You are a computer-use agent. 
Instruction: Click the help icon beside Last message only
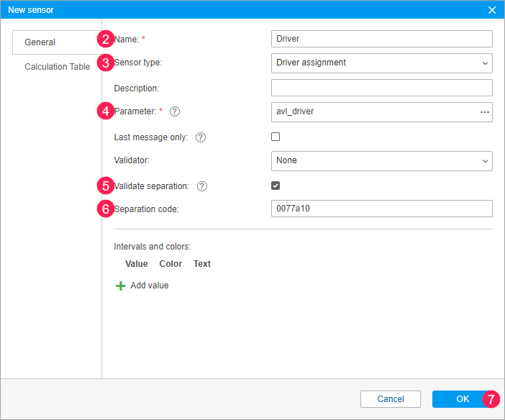[x=201, y=137]
